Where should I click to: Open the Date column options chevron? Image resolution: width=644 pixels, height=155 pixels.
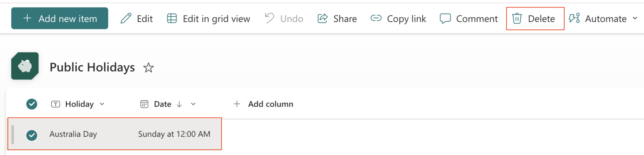pyautogui.click(x=193, y=104)
